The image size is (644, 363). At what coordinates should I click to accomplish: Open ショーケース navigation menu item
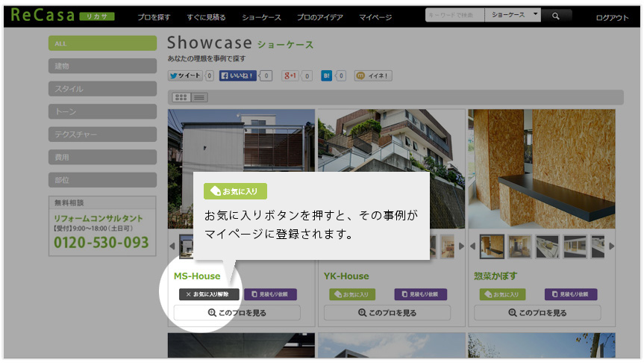[x=261, y=17]
